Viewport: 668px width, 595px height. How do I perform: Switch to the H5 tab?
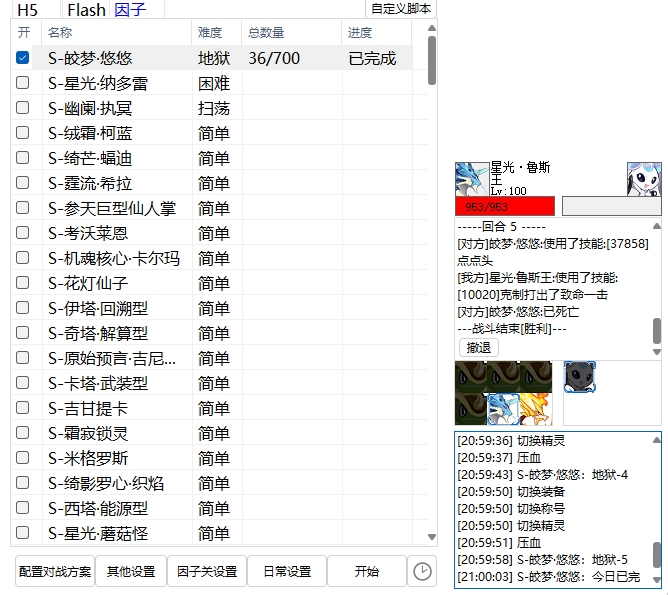tap(28, 10)
